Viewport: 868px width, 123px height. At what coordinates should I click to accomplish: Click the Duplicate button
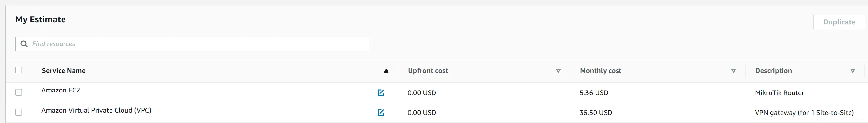point(839,22)
